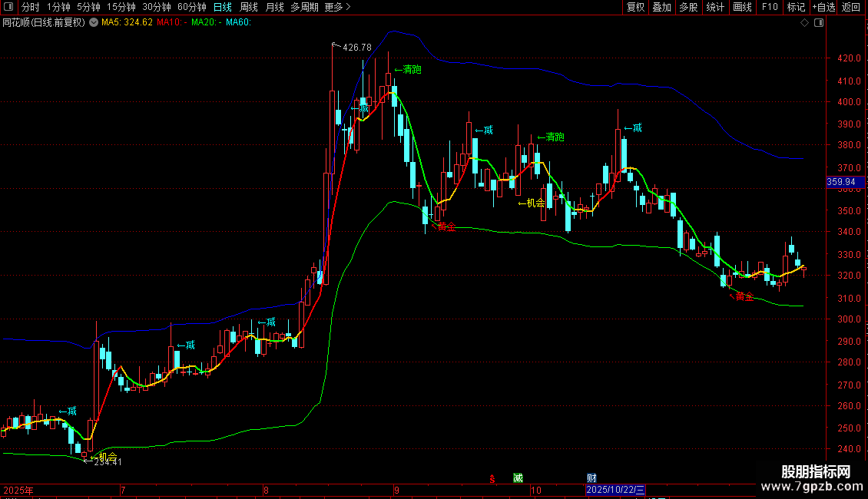Click the 2025/10/22/三 date label
This screenshot has width=868, height=499.
[615, 490]
